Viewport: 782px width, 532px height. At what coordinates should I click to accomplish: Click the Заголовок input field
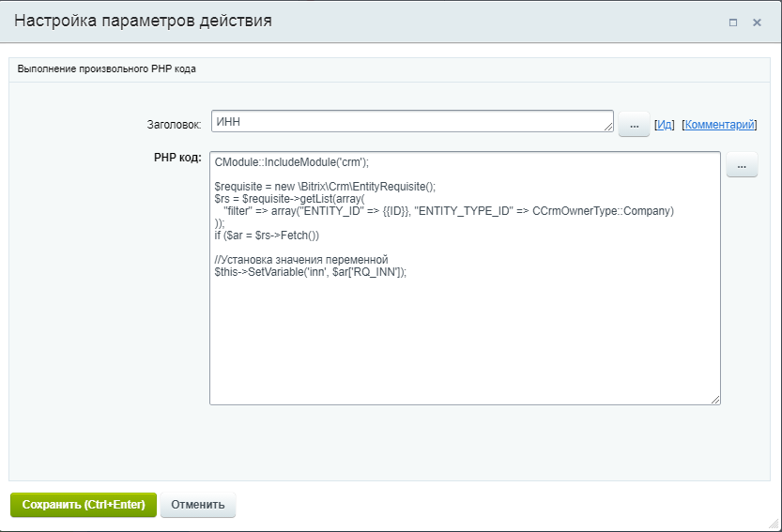point(412,121)
